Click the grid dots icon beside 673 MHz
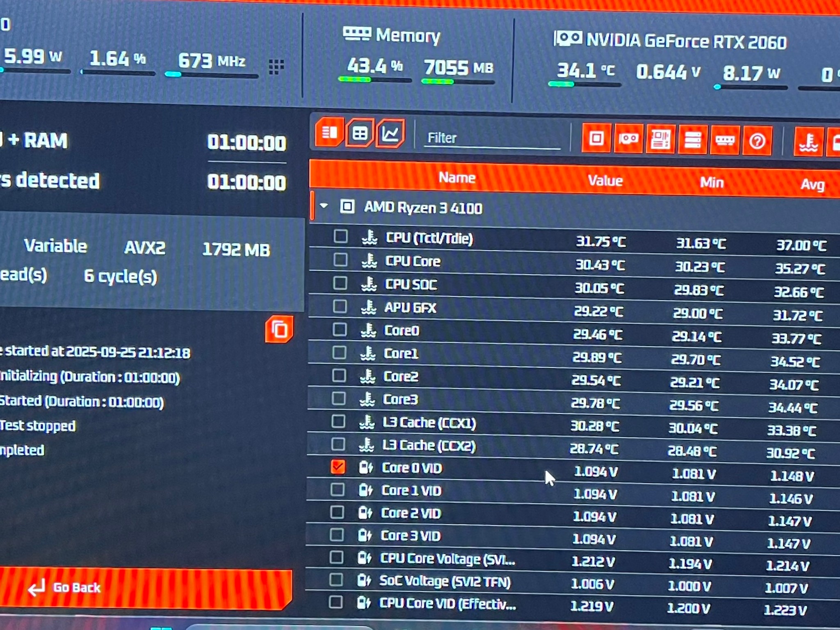Screen dimensions: 840x630 click(276, 66)
